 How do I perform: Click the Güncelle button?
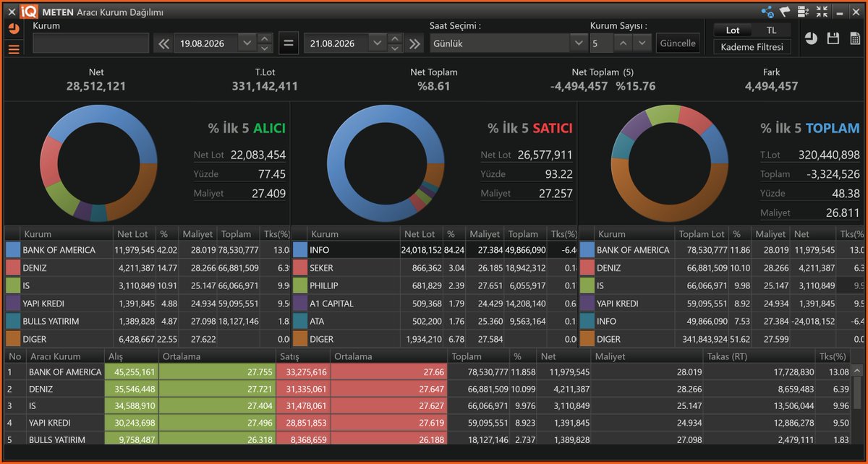678,43
